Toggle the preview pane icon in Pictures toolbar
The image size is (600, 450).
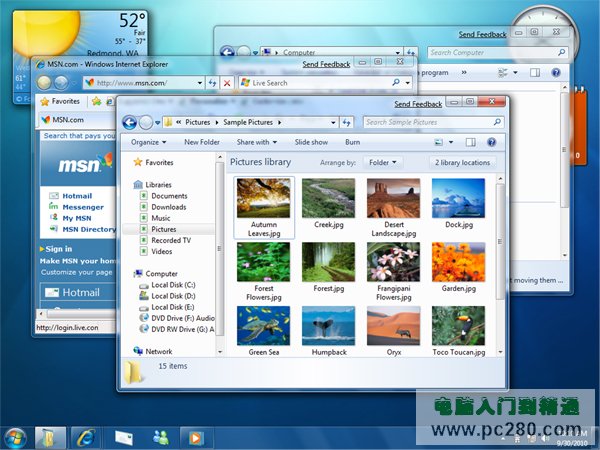[471, 142]
